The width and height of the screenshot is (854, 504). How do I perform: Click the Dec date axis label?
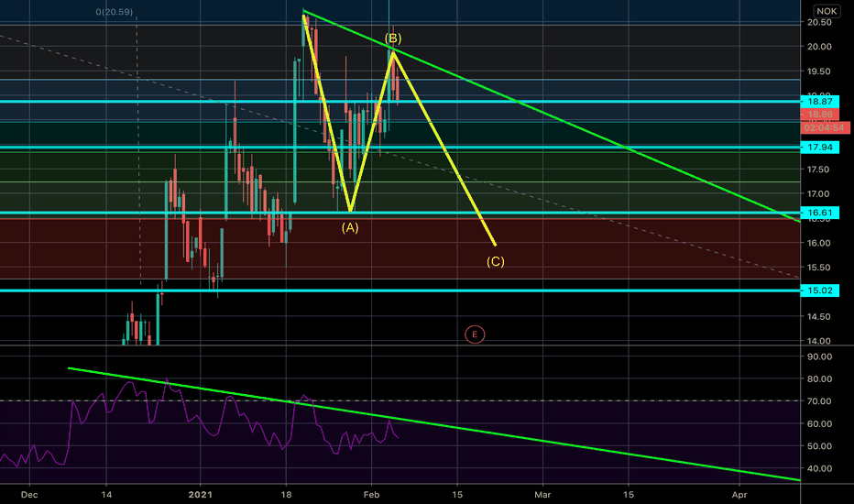pos(29,495)
